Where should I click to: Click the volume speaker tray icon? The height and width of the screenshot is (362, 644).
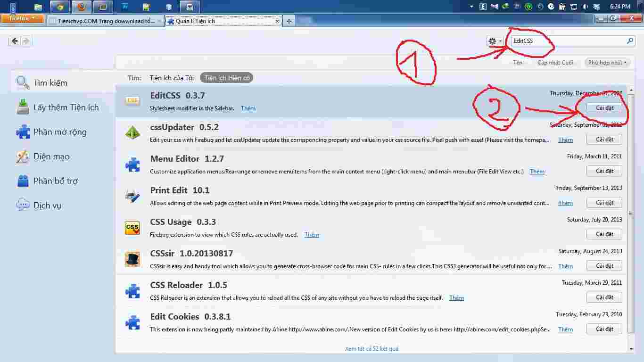pyautogui.click(x=585, y=7)
